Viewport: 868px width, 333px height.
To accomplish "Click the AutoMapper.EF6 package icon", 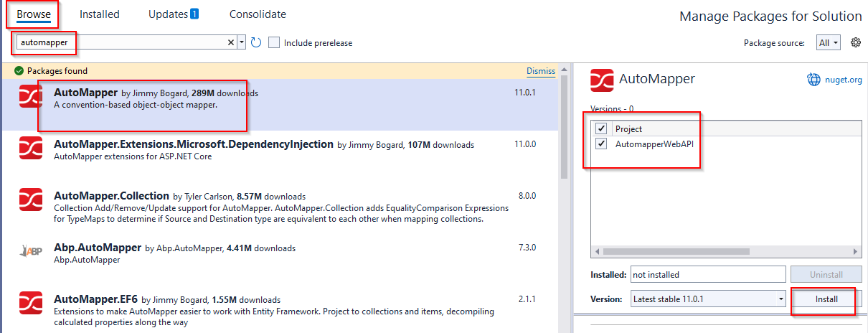I will click(x=31, y=302).
